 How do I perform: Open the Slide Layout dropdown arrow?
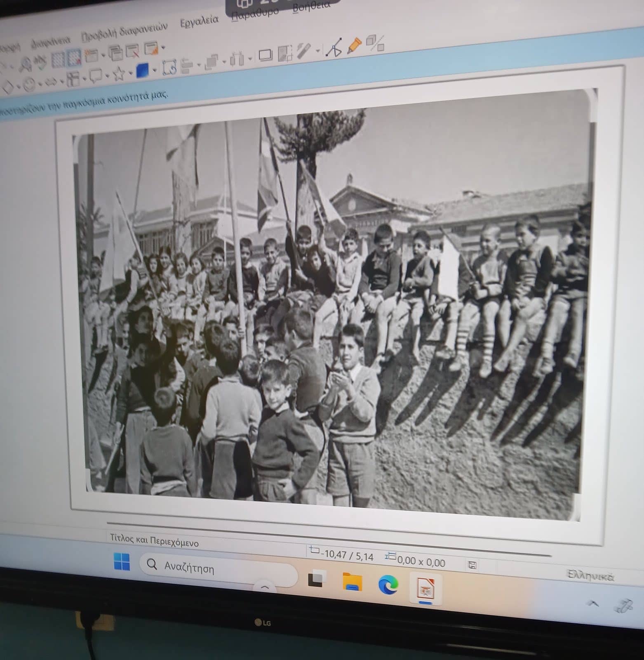164,48
